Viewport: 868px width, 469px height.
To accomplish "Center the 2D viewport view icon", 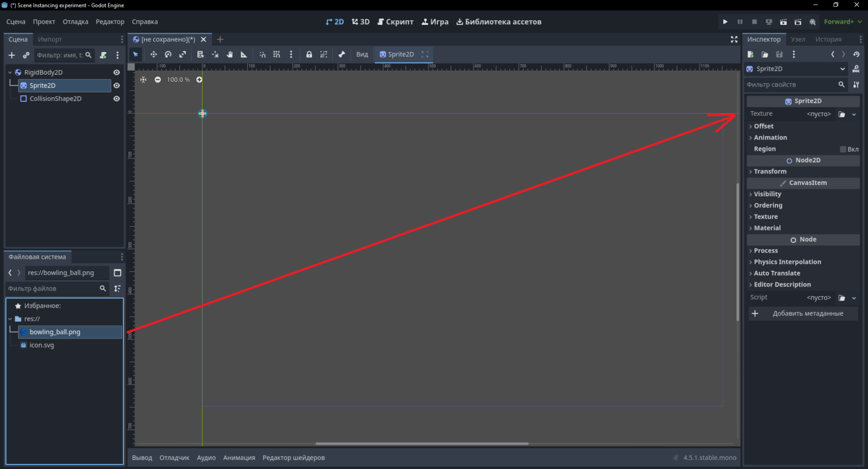I will tap(143, 80).
